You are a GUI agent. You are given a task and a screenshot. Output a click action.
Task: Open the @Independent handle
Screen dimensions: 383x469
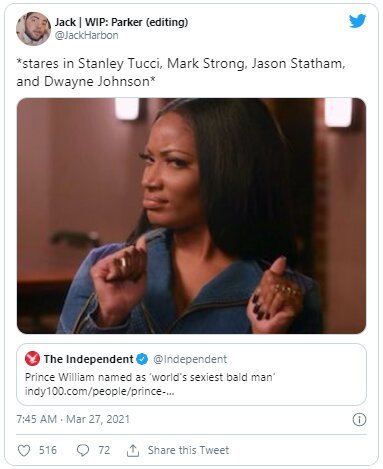tap(190, 359)
